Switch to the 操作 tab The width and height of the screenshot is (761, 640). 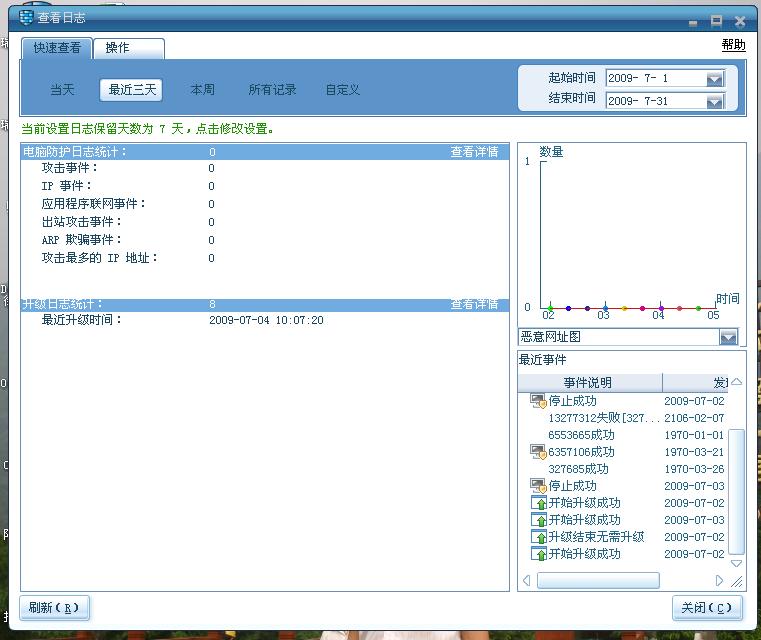pos(129,48)
